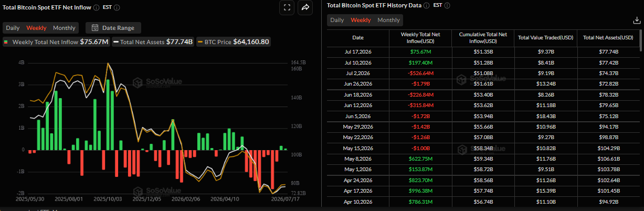Screen dimensions: 644x211
Task: Open the Date Range picker
Action: [x=113, y=28]
